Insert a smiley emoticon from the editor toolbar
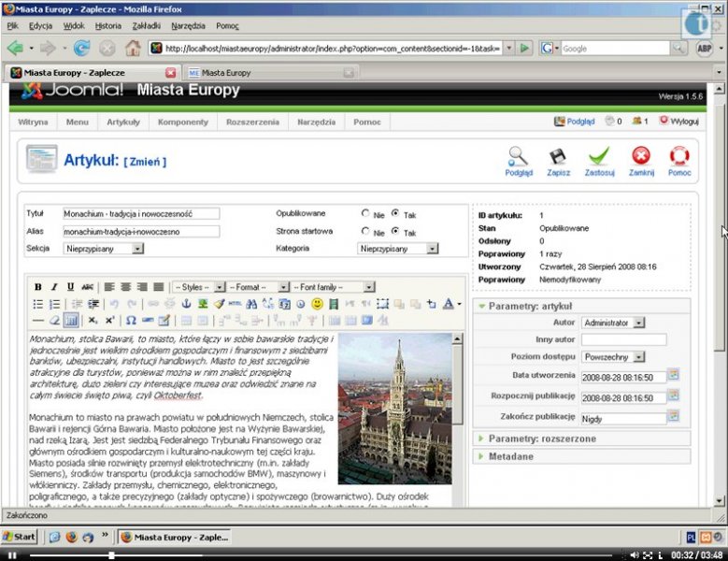The width and height of the screenshot is (728, 561). [318, 304]
